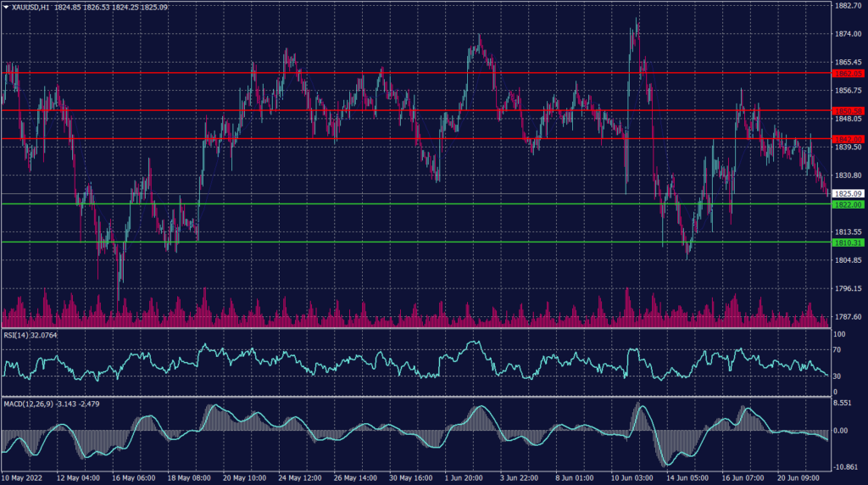Click the XAUUSD,H1 symbol title
Viewport: 868px width, 485px height.
[x=31, y=7]
